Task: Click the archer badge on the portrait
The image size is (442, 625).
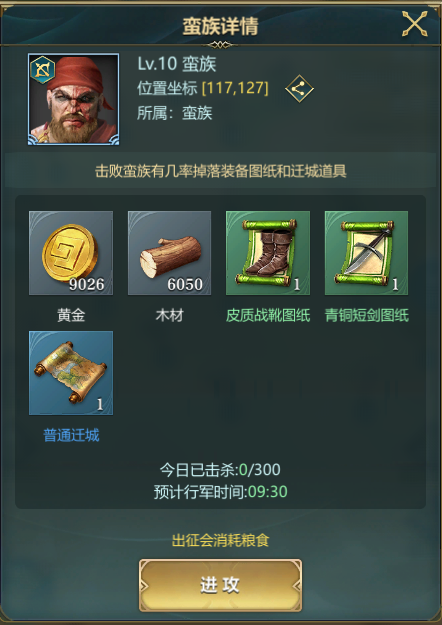Action: (x=43, y=69)
